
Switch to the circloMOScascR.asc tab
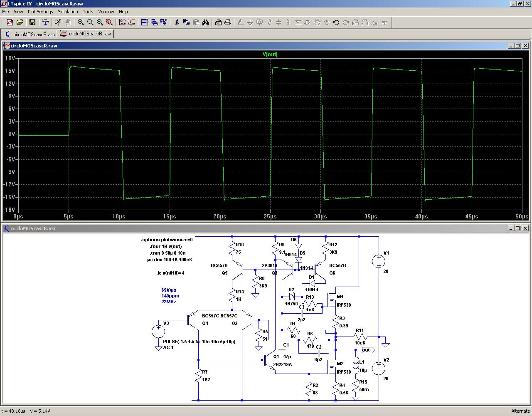(30, 34)
